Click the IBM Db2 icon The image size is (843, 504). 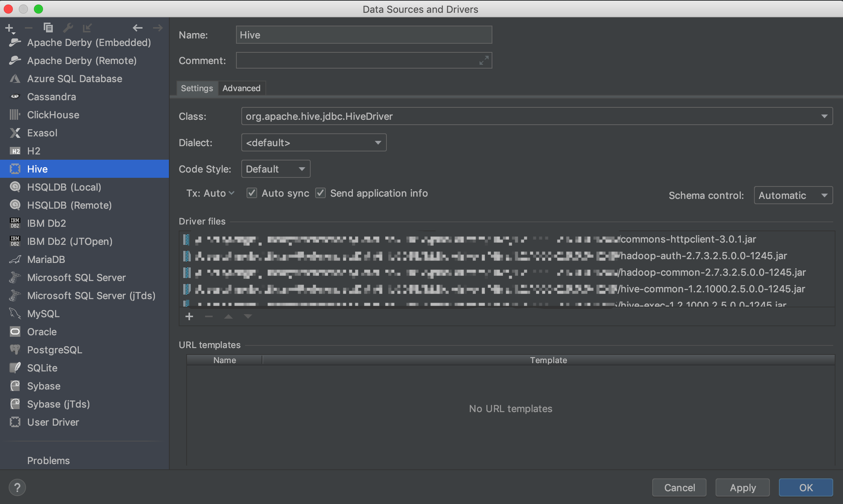[x=15, y=223]
